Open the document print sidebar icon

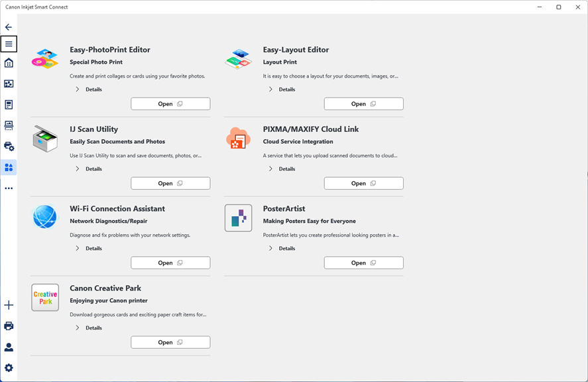coord(9,105)
